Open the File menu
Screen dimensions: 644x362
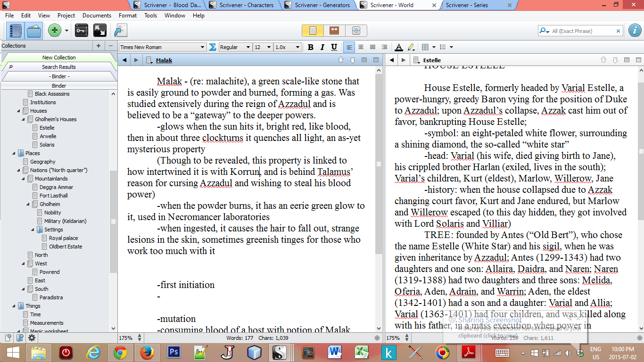click(9, 16)
